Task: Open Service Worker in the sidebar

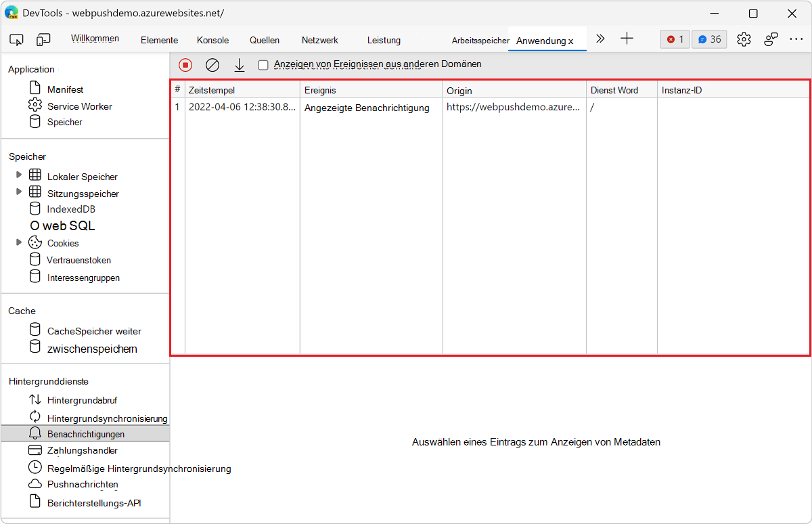Action: [79, 106]
